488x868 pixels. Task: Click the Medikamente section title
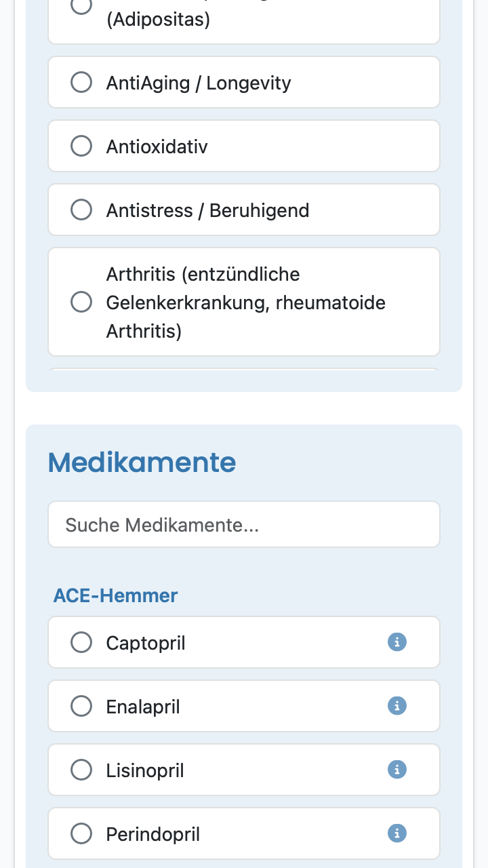pyautogui.click(x=142, y=462)
